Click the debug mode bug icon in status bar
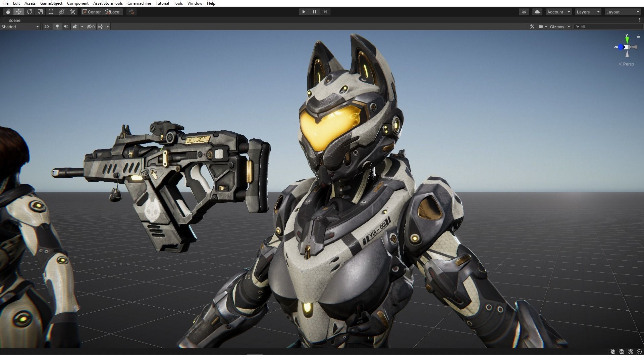 613,352
